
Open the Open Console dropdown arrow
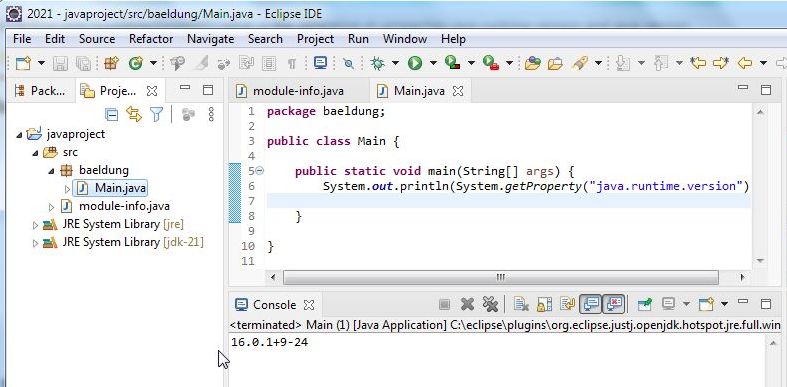pos(724,304)
